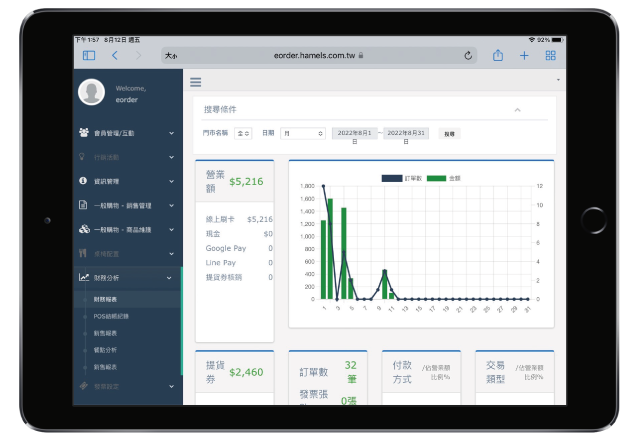Image resolution: width=637 pixels, height=441 pixels.
Task: Expand the 一般購物 - 商品維護 chevron
Action: coord(171,230)
